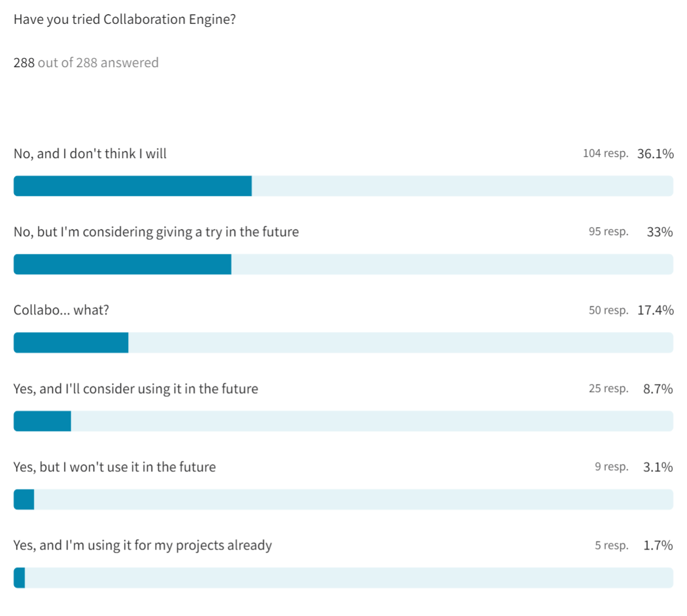Screen dimensions: 687x616
Task: Click the '9 resp.' count
Action: tap(611, 467)
